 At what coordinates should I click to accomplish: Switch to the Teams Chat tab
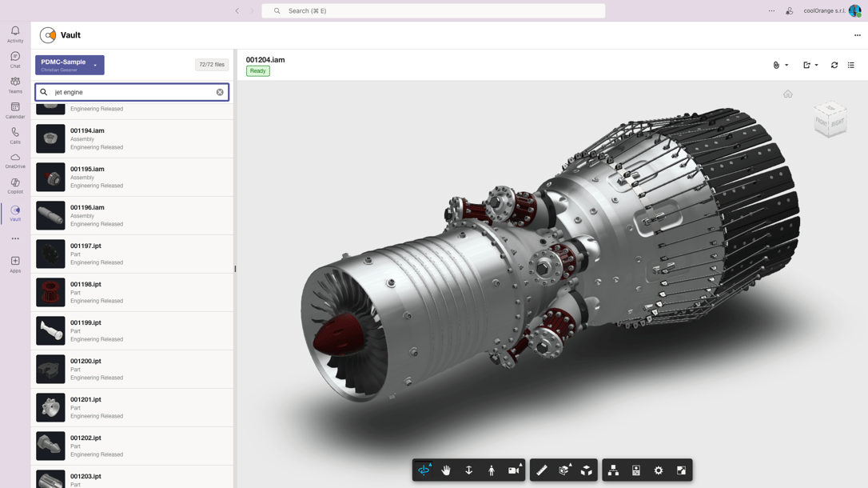[14, 58]
